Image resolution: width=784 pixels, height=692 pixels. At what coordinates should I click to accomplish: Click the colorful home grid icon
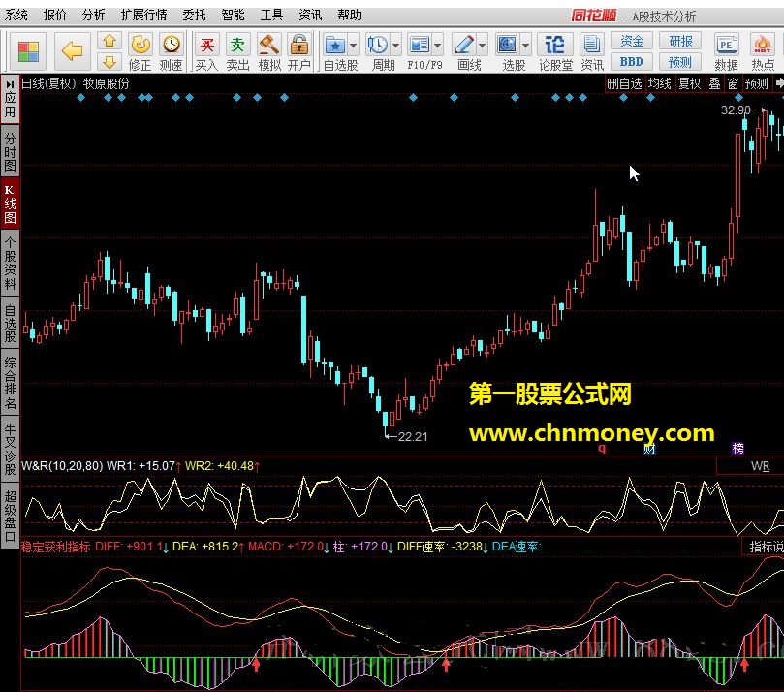(x=28, y=51)
